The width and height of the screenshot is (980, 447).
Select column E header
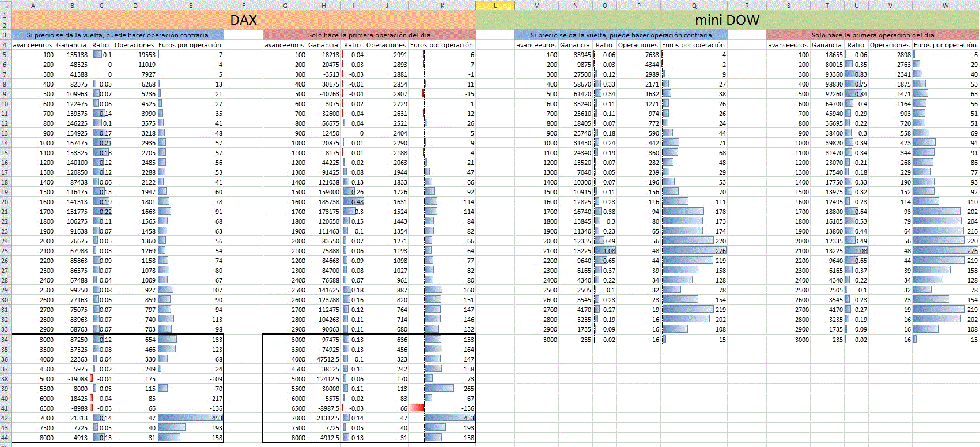[x=191, y=6]
